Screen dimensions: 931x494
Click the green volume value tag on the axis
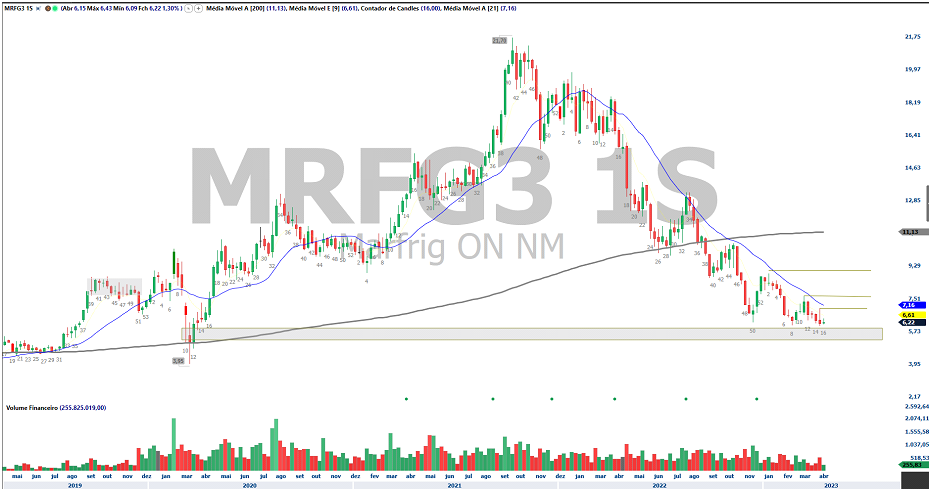910,465
